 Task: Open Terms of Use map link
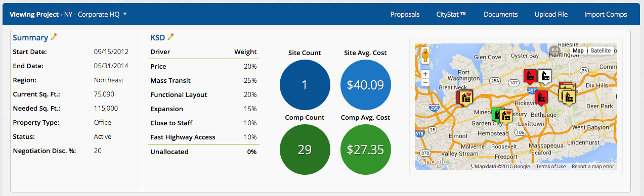click(551, 167)
